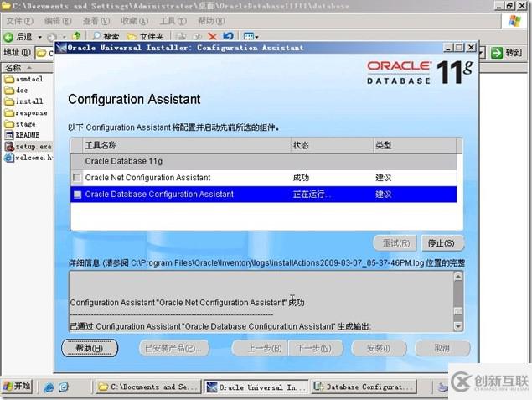Click the details log scroll up arrow
This screenshot has width=532, height=400.
(x=458, y=277)
